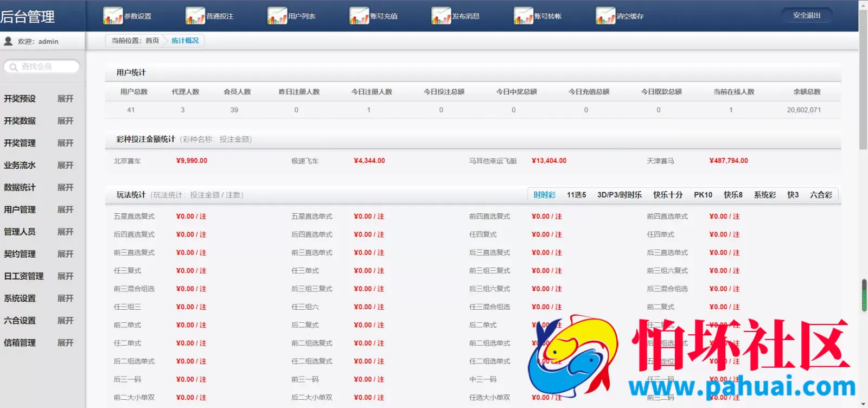Expand the 开奖数据 sidebar section
The image size is (868, 408).
(x=65, y=121)
